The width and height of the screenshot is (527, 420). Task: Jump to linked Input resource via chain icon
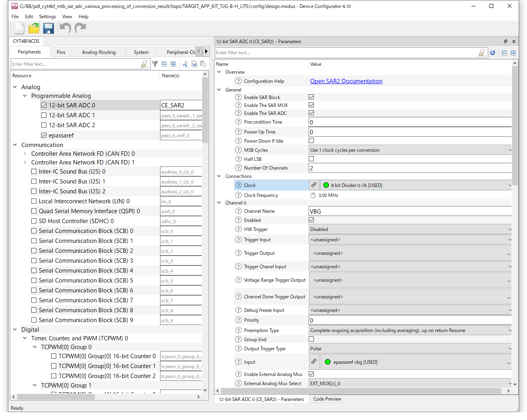point(314,362)
